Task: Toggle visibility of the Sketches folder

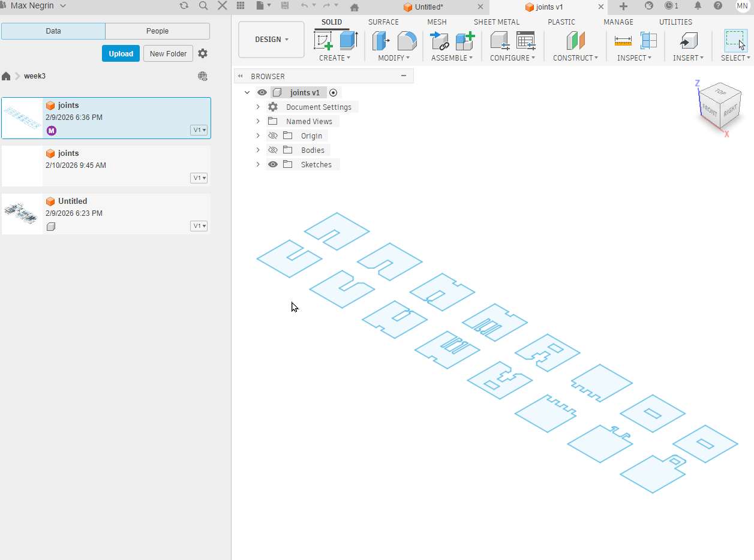Action: point(273,164)
